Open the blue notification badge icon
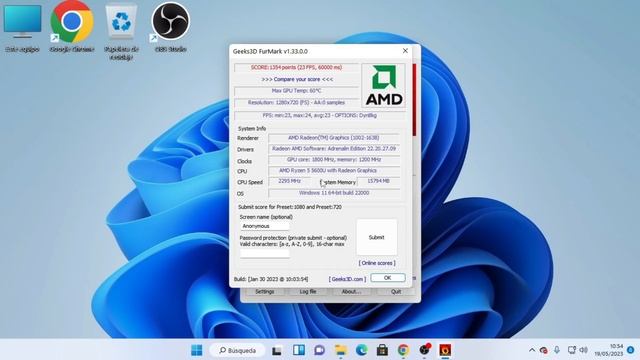This screenshot has width=640, height=360. tap(631, 350)
